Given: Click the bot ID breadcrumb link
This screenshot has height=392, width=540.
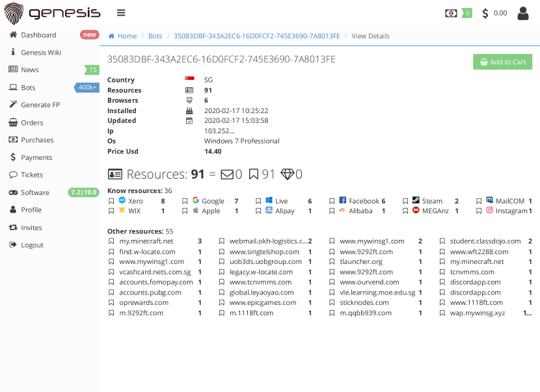Looking at the screenshot, I should pyautogui.click(x=256, y=36).
